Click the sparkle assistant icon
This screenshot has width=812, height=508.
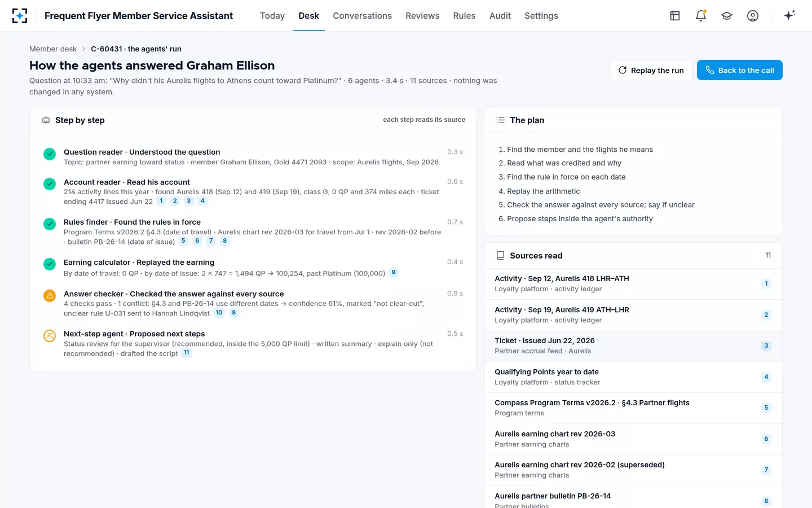789,15
